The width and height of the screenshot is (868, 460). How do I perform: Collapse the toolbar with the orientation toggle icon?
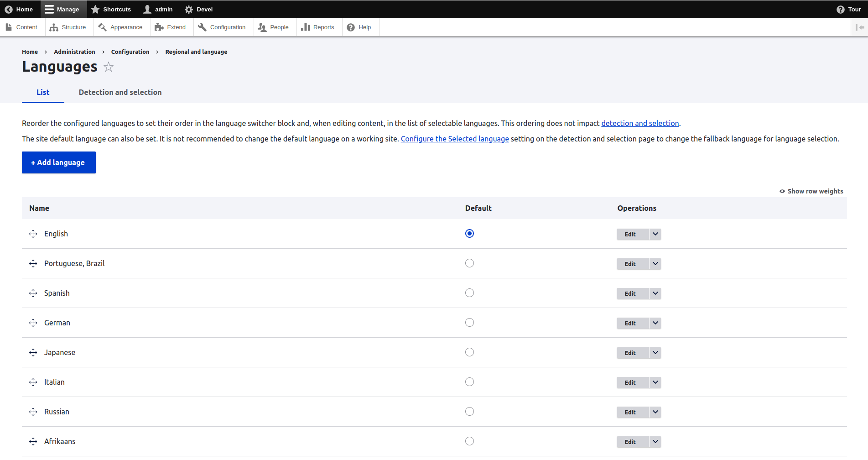pyautogui.click(x=860, y=27)
